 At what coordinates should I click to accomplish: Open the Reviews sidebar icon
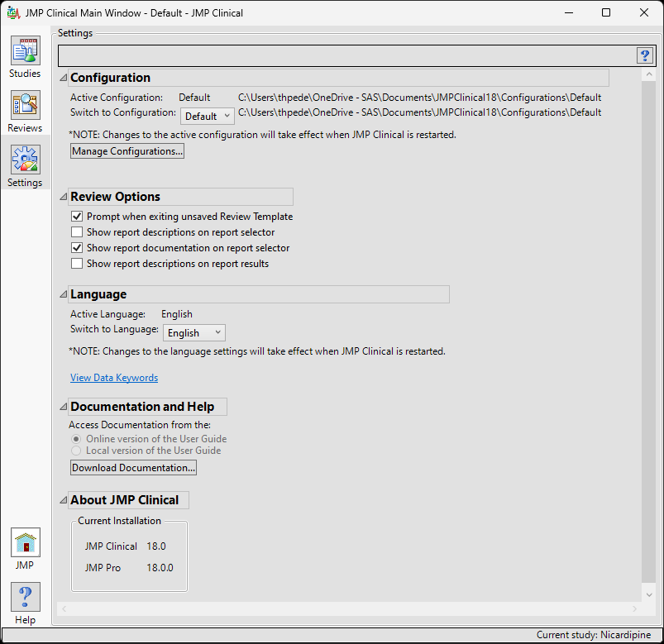(26, 105)
